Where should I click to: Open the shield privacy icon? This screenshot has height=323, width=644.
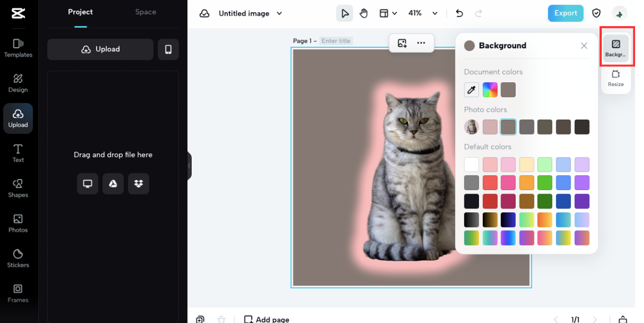pyautogui.click(x=596, y=13)
